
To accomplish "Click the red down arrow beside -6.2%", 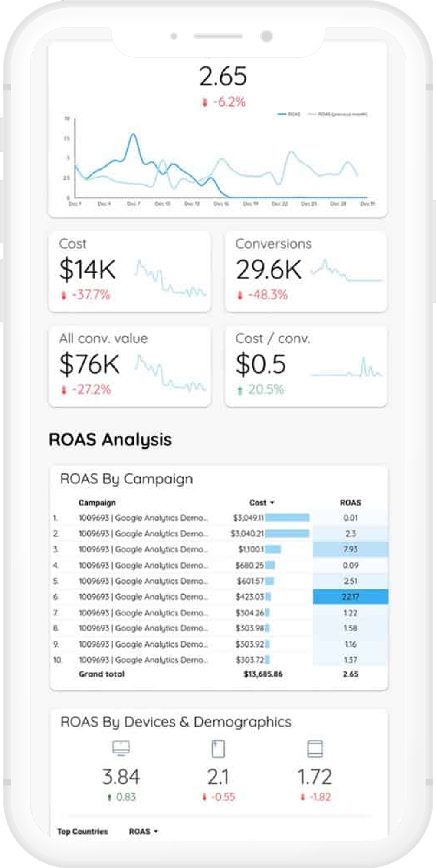I will click(x=205, y=103).
